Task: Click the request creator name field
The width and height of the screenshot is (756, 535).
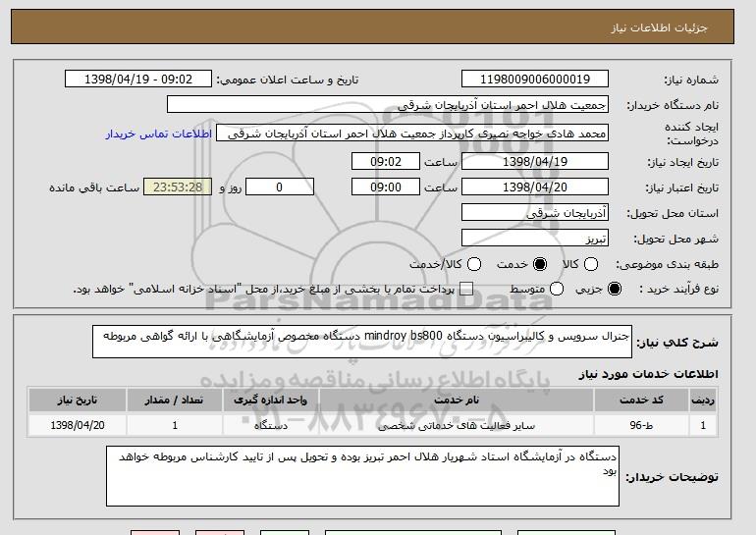Action: [412, 134]
